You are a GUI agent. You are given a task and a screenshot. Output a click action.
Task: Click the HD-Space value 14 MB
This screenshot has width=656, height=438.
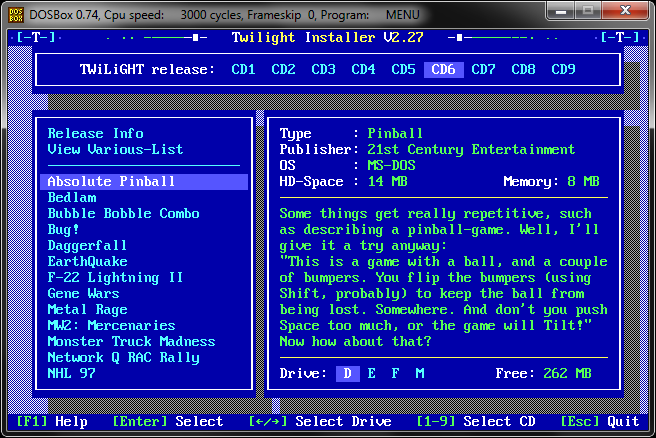coord(387,182)
